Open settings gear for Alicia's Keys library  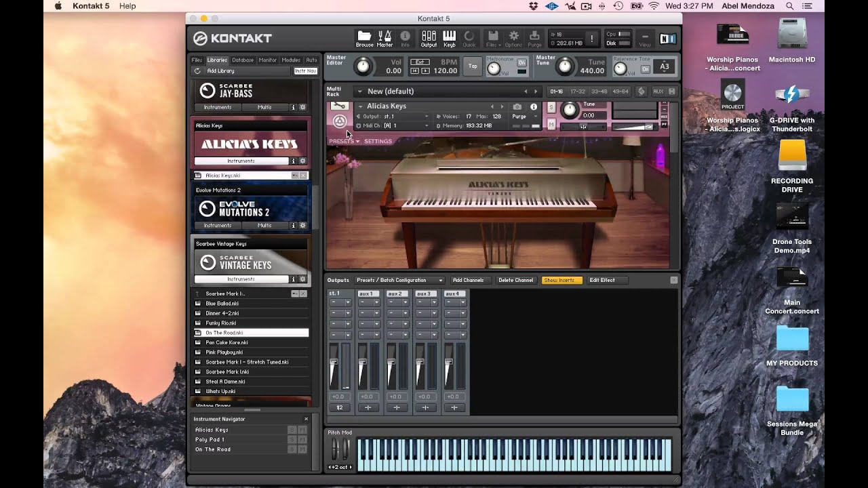coord(302,161)
